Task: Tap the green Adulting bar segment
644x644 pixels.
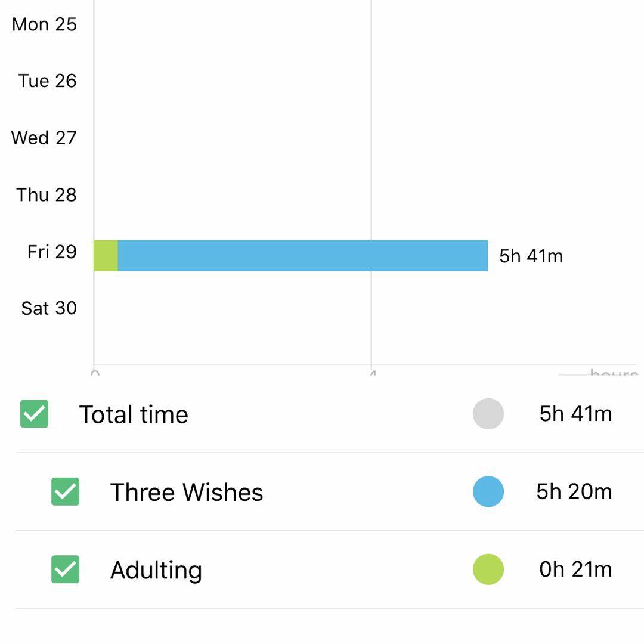Action: tap(106, 256)
